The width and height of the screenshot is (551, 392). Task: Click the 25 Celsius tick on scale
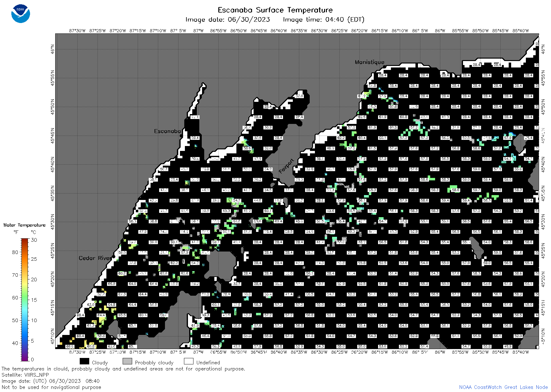(x=34, y=259)
